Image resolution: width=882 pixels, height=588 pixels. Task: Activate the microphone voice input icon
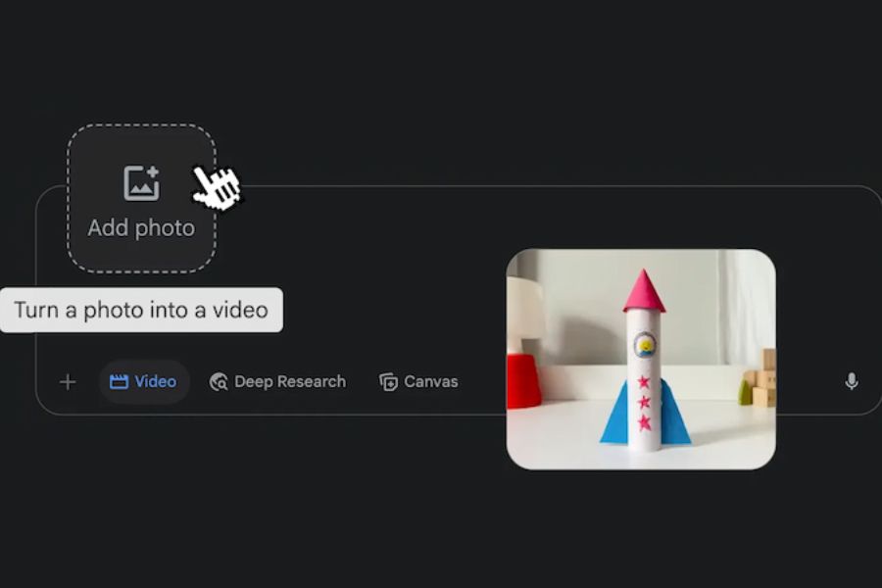(852, 381)
